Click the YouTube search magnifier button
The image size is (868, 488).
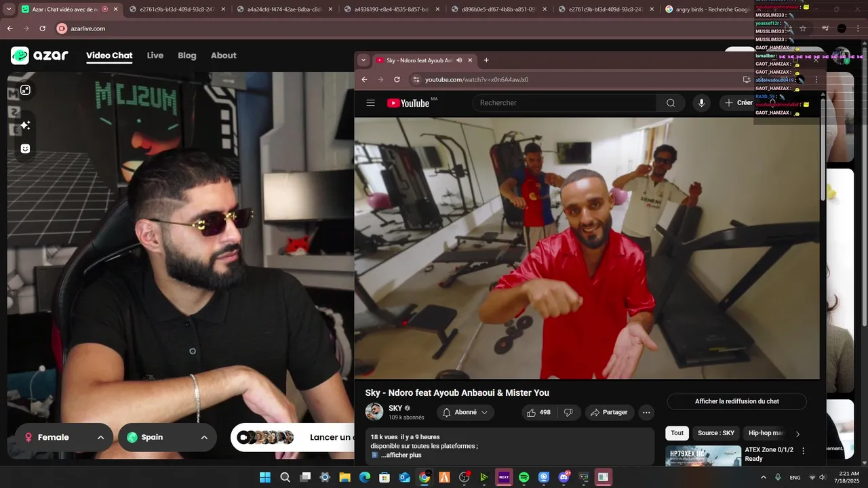tap(671, 103)
